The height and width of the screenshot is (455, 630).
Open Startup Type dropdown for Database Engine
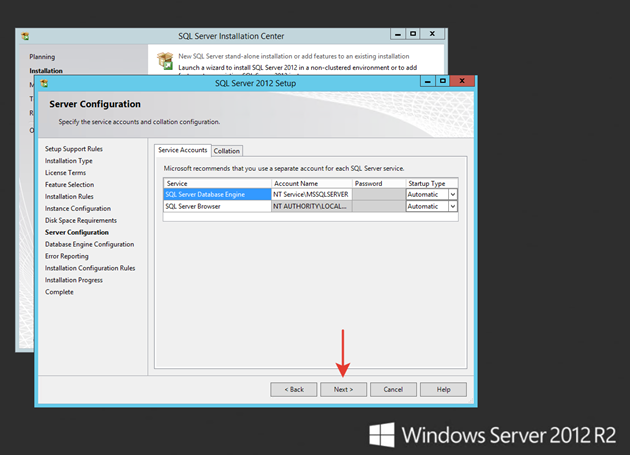[x=453, y=195]
